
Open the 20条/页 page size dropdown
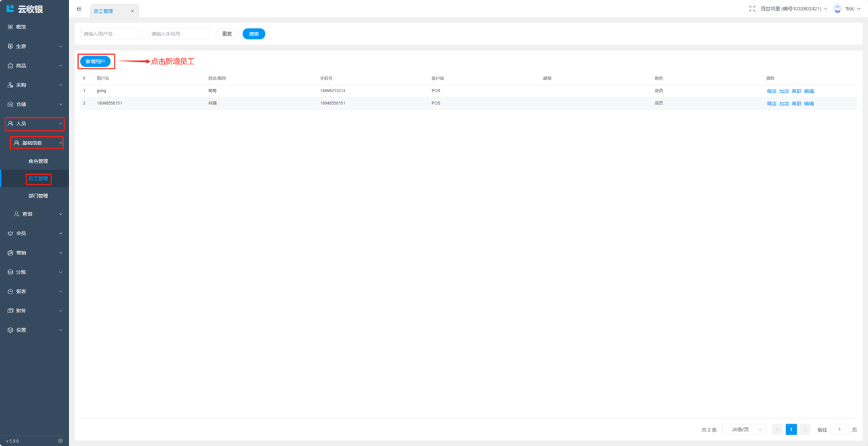coord(744,430)
